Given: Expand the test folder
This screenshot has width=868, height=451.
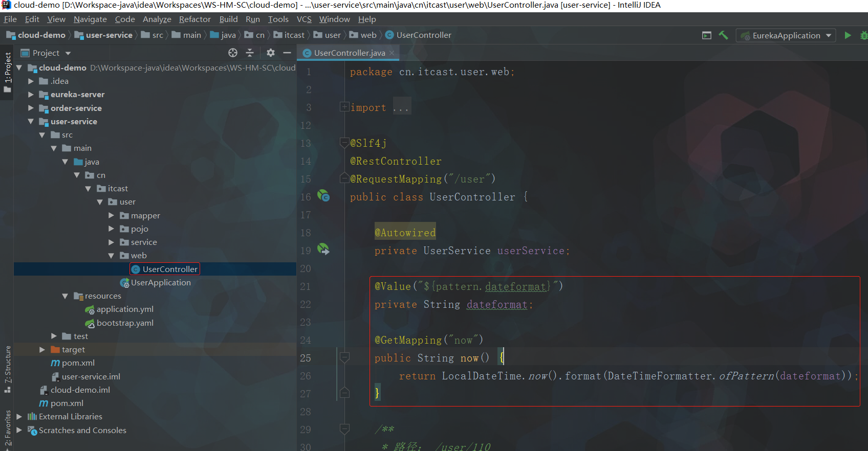Looking at the screenshot, I should click(54, 336).
